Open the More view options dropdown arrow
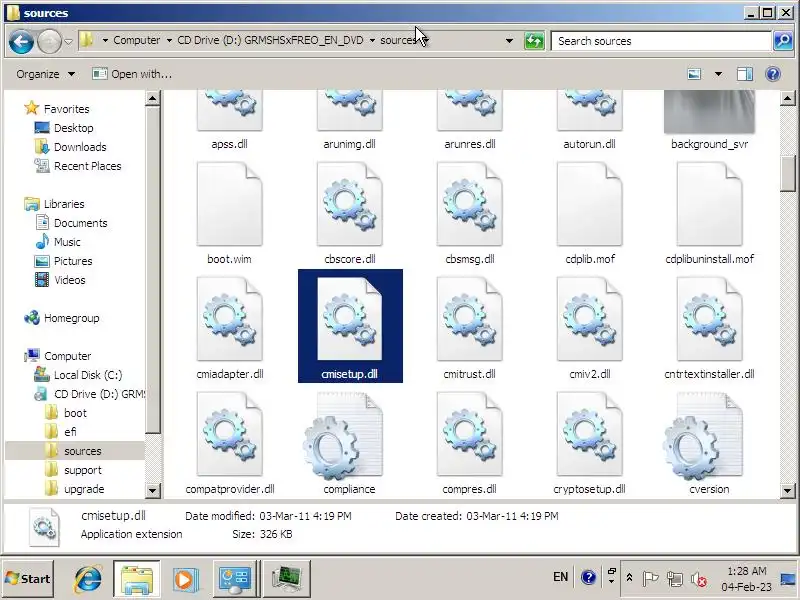800x600 pixels. pyautogui.click(x=718, y=74)
